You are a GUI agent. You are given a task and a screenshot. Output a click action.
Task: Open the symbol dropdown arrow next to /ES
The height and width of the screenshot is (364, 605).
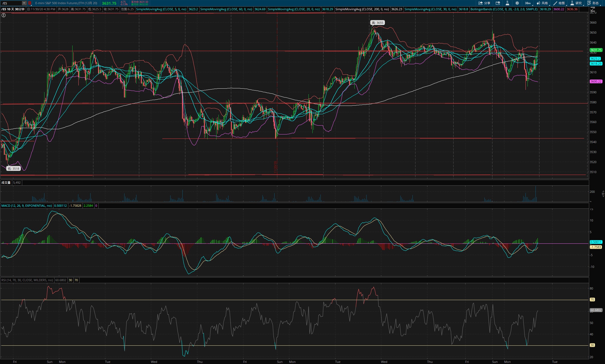tap(24, 3)
